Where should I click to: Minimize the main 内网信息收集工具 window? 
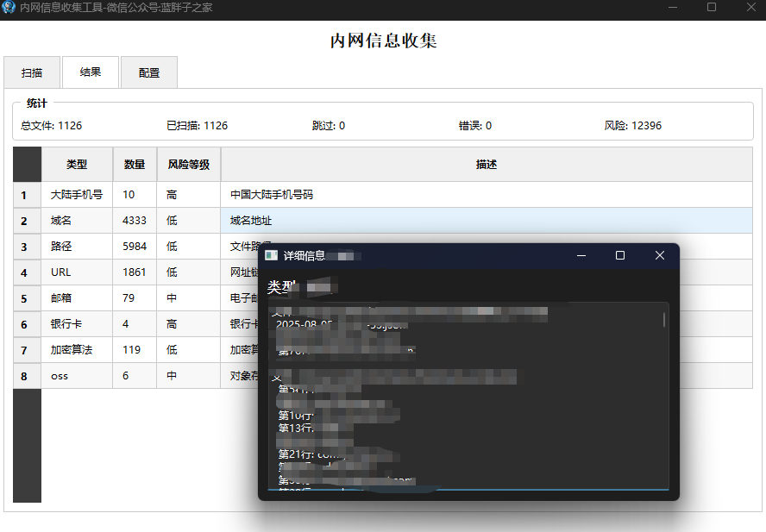pyautogui.click(x=673, y=7)
